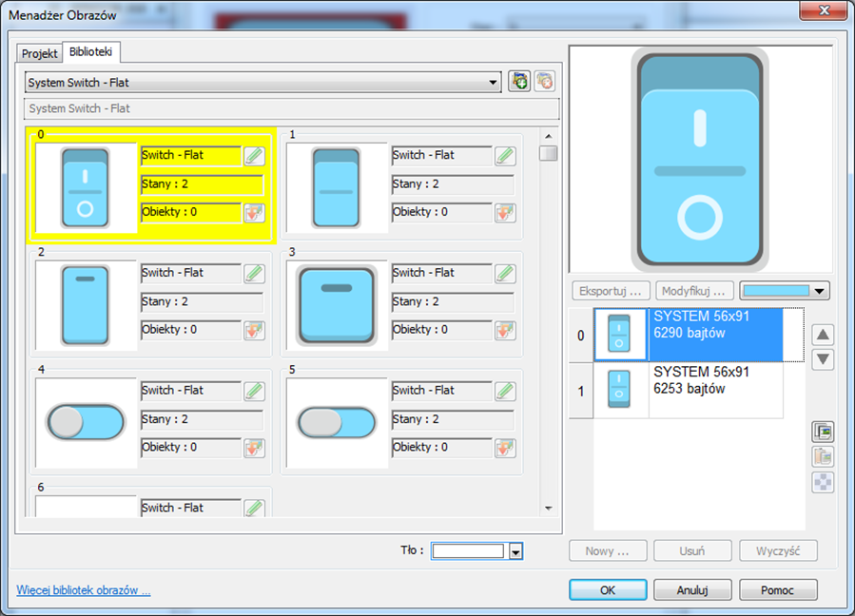Move the selected state down with the down arrow

point(823,359)
